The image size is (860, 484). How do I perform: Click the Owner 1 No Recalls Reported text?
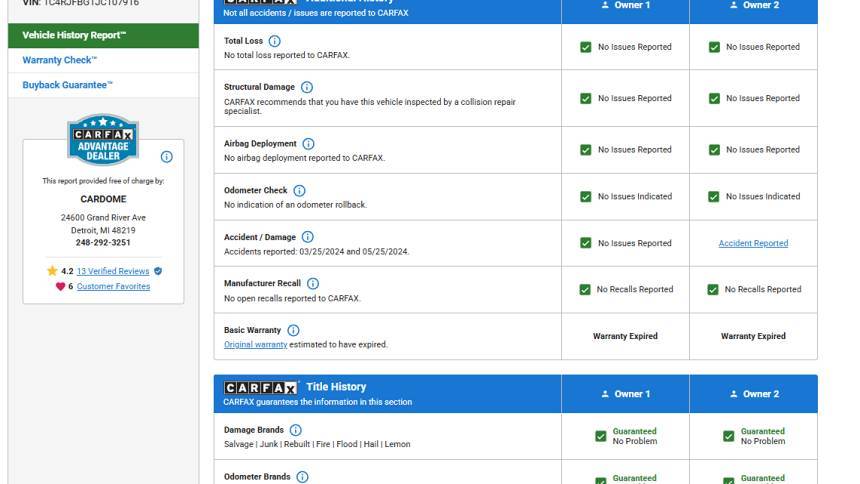click(x=635, y=290)
